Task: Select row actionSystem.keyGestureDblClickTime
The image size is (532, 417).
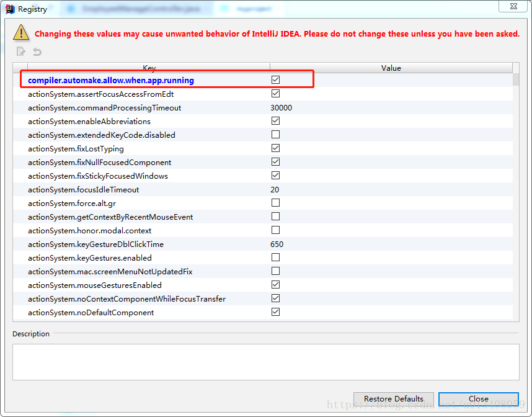Action: point(263,244)
